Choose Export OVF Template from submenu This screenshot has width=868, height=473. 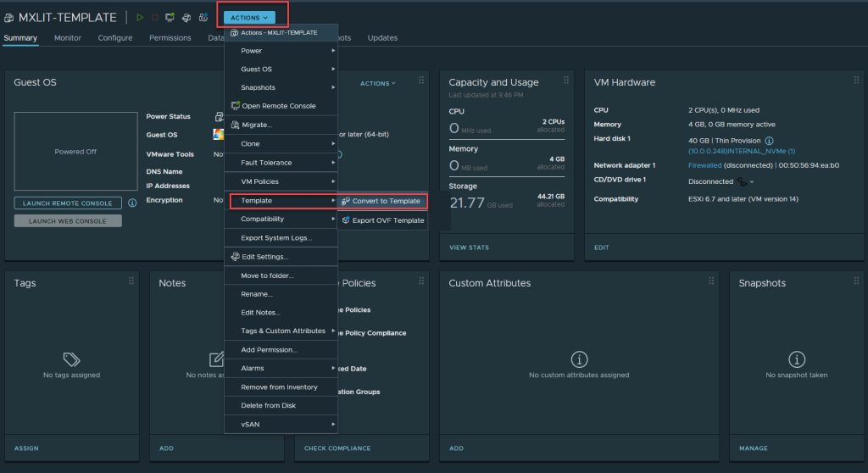coord(387,220)
